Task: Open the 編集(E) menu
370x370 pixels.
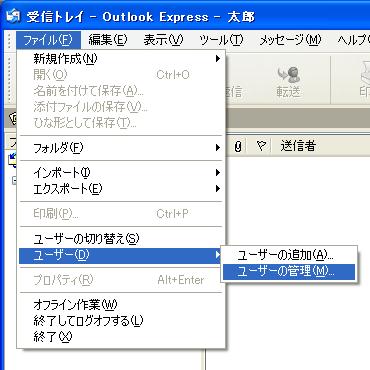Action: 108,40
